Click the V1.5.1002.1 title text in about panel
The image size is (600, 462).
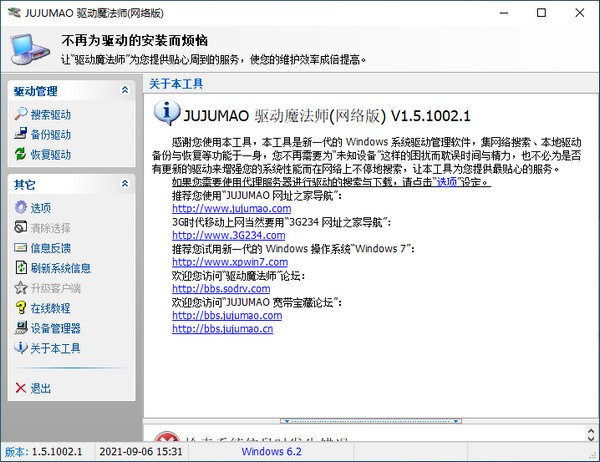click(430, 116)
